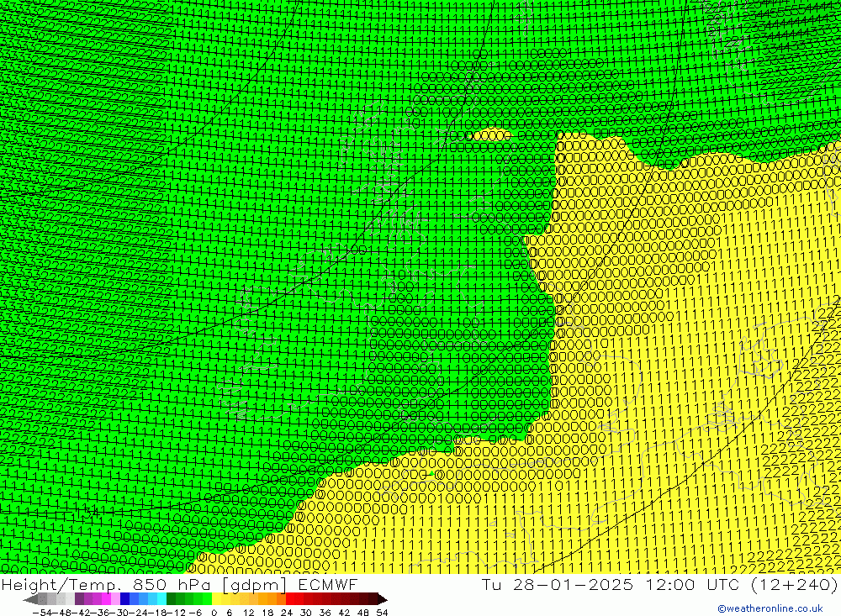The height and width of the screenshot is (616, 841).
Task: Click the '-6' value on the legend scale
Action: click(195, 613)
